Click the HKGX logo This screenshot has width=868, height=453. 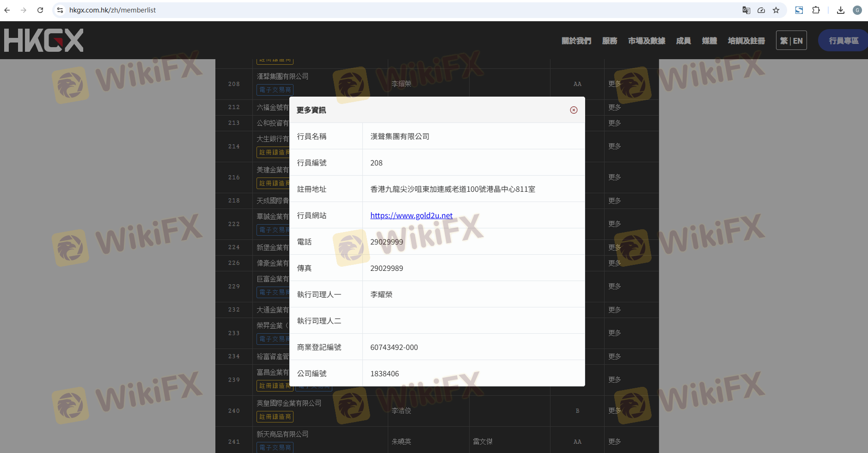click(44, 40)
